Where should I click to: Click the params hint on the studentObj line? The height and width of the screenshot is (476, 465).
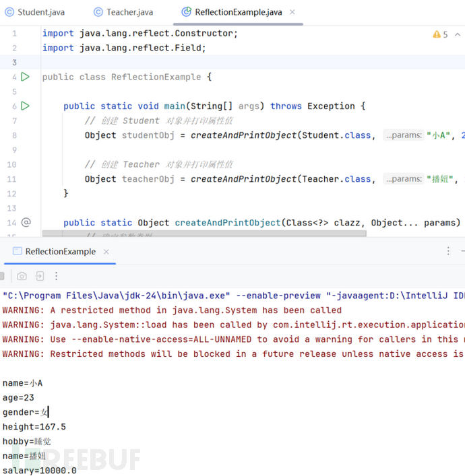pos(403,135)
